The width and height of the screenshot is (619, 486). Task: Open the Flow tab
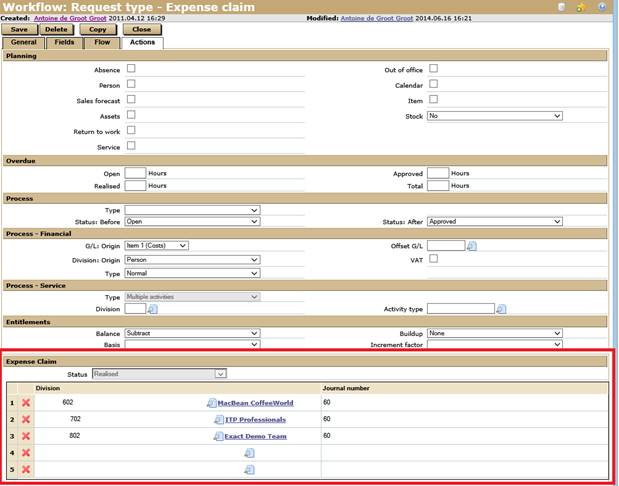click(x=102, y=43)
